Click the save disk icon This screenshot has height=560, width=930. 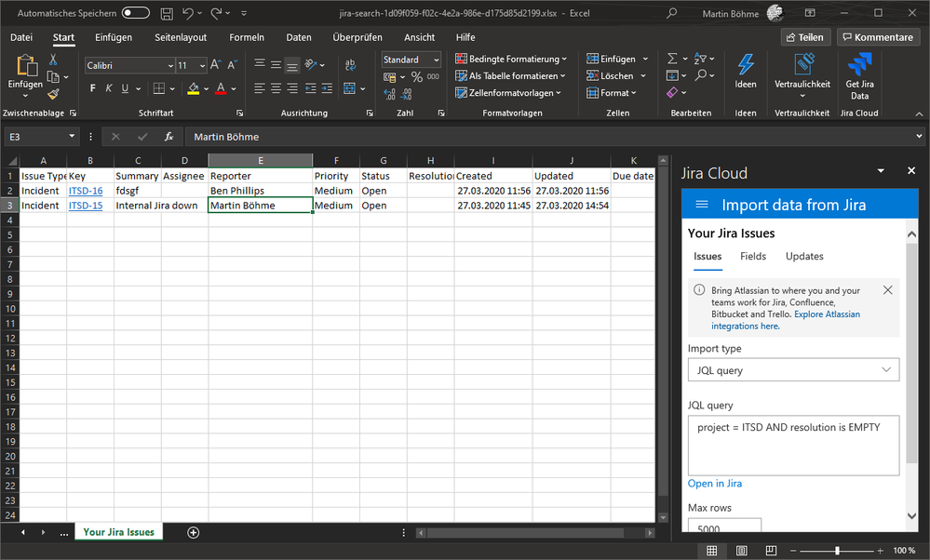pos(166,13)
